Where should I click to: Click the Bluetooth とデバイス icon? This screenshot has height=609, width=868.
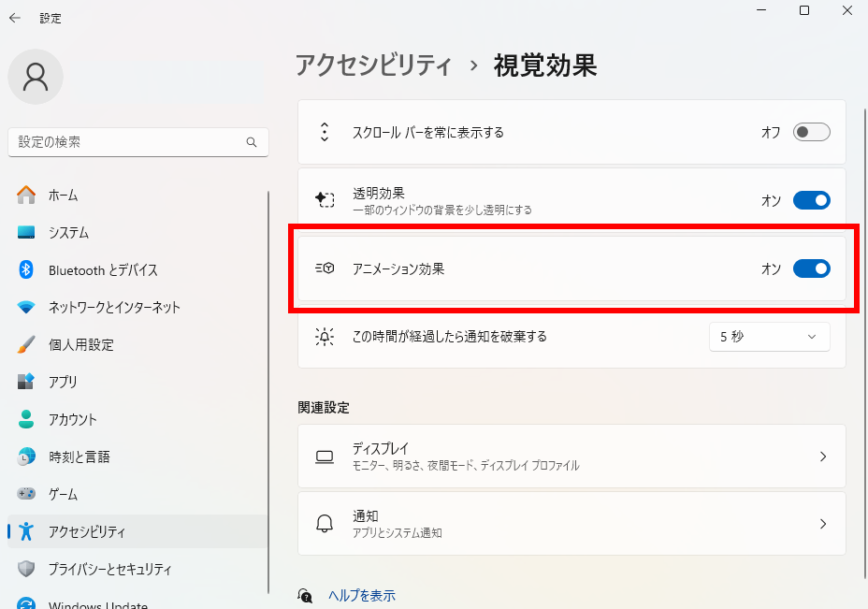[28, 269]
